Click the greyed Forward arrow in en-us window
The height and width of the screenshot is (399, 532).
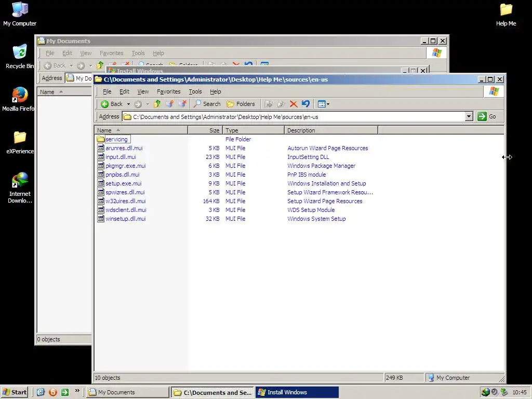[138, 104]
